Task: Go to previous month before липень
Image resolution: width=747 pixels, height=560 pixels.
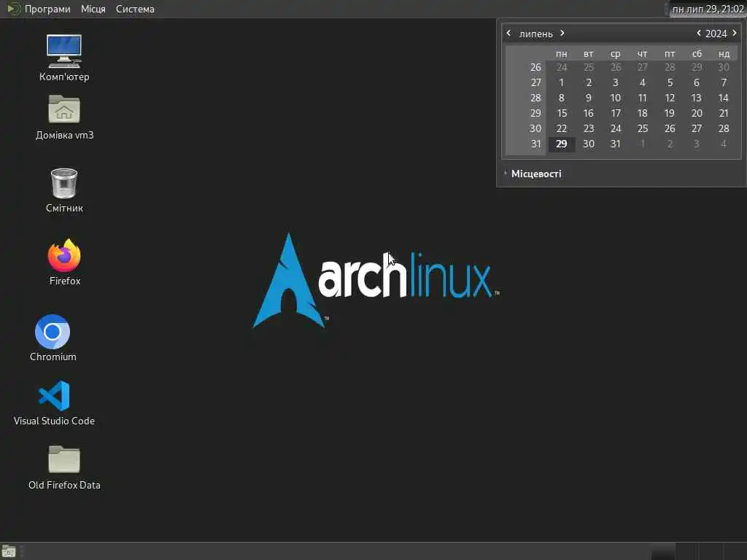Action: (508, 33)
